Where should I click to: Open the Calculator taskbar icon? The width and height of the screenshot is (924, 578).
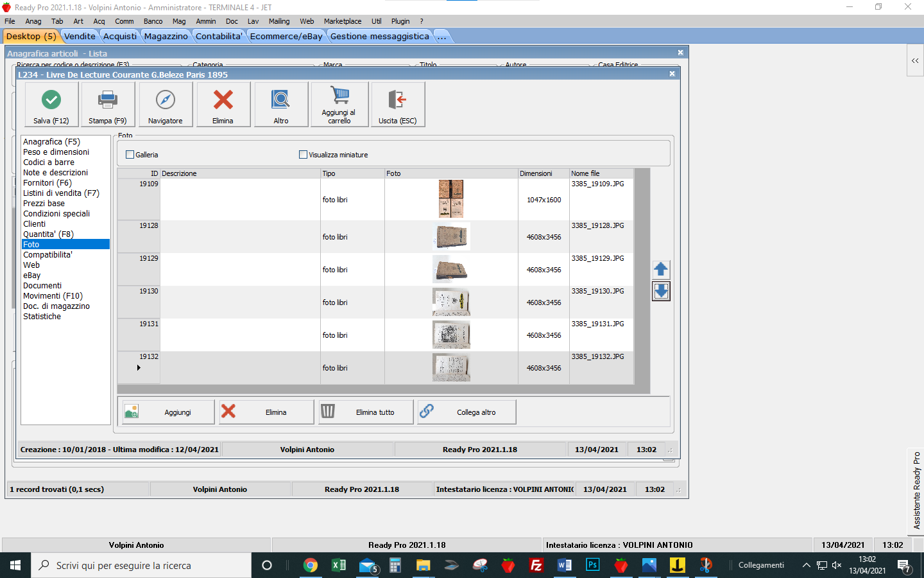point(395,565)
